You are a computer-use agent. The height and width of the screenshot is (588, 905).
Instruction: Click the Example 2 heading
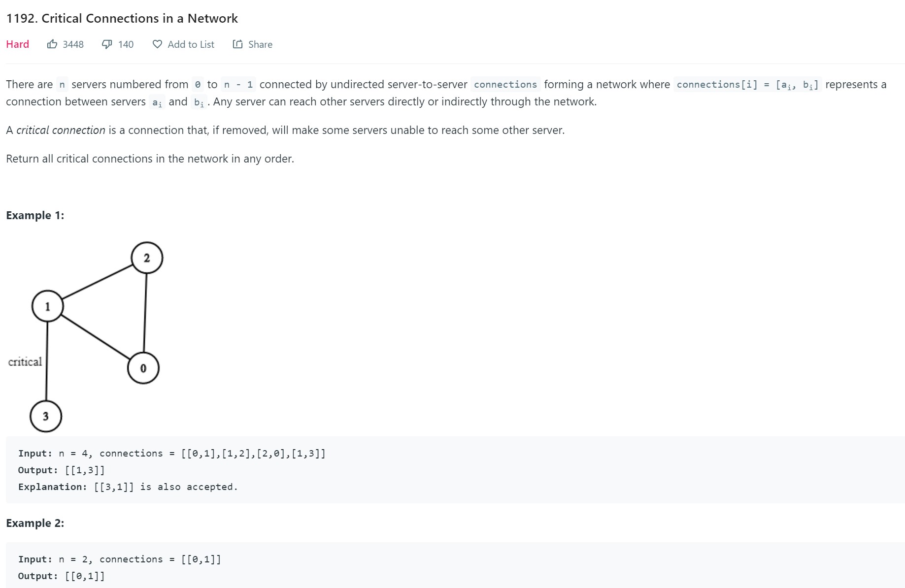pyautogui.click(x=35, y=523)
